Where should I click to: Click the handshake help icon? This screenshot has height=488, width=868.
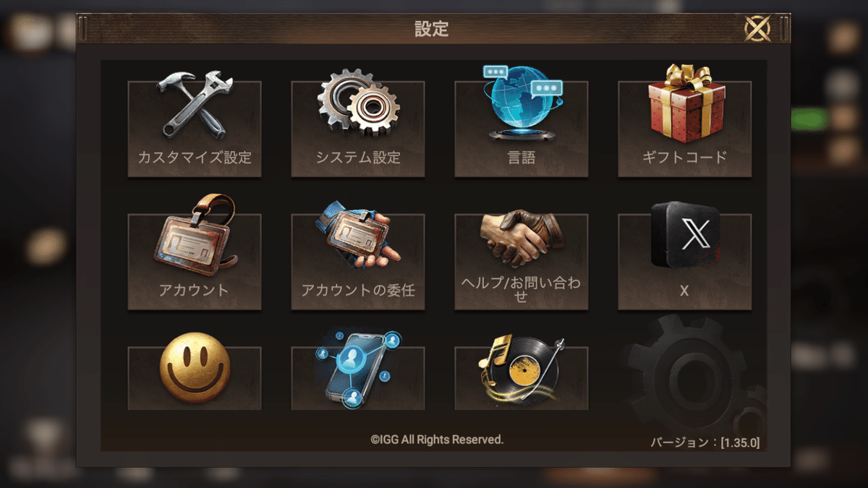click(x=521, y=238)
